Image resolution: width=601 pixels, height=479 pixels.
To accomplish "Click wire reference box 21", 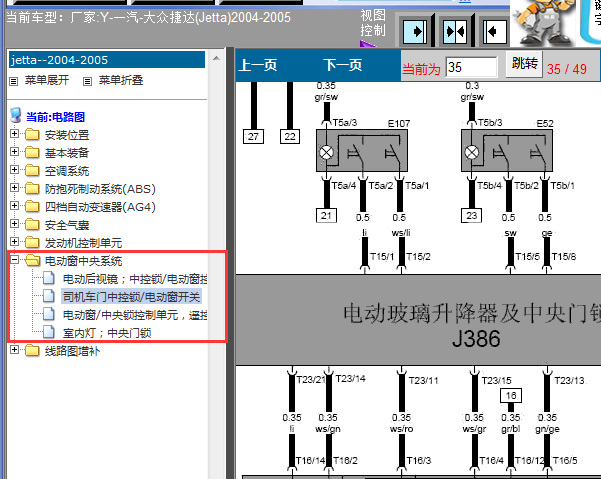I will tap(326, 215).
